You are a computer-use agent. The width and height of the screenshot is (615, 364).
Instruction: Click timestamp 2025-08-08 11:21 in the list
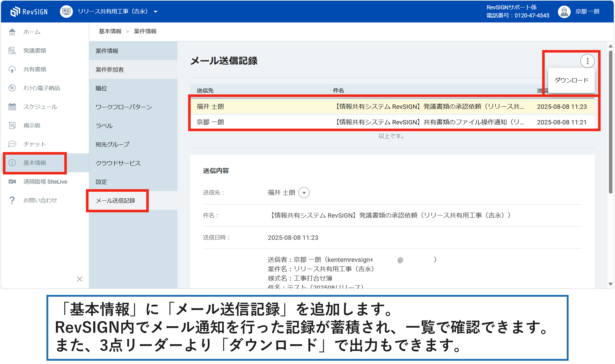(x=562, y=122)
